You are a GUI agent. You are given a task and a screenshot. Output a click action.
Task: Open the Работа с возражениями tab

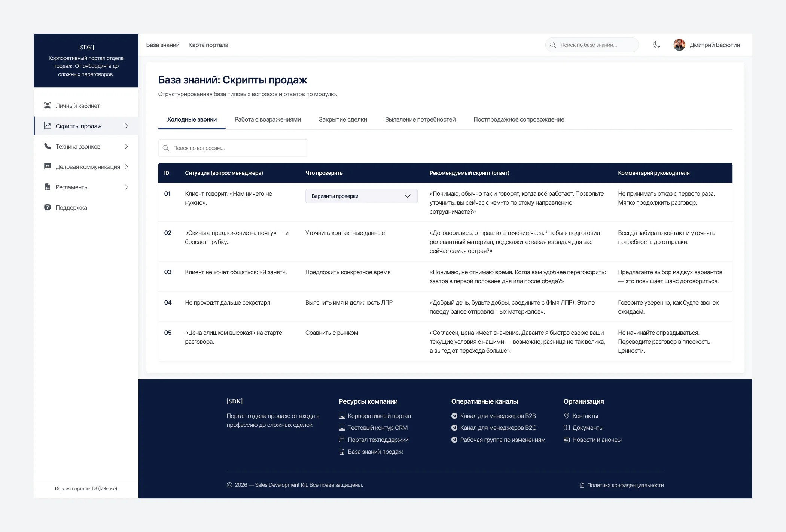tap(268, 120)
